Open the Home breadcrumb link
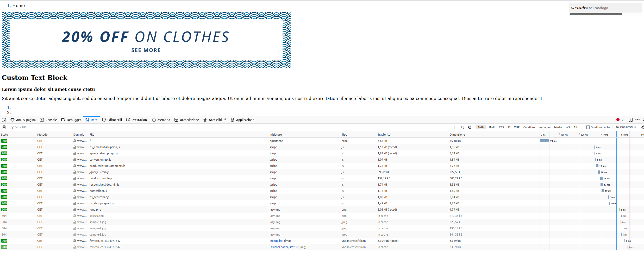 pyautogui.click(x=19, y=5)
